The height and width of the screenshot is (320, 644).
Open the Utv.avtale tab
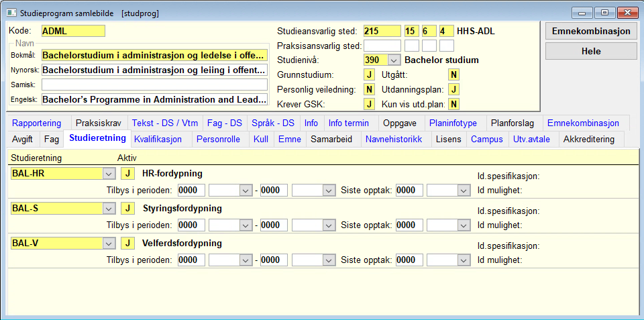pos(532,140)
